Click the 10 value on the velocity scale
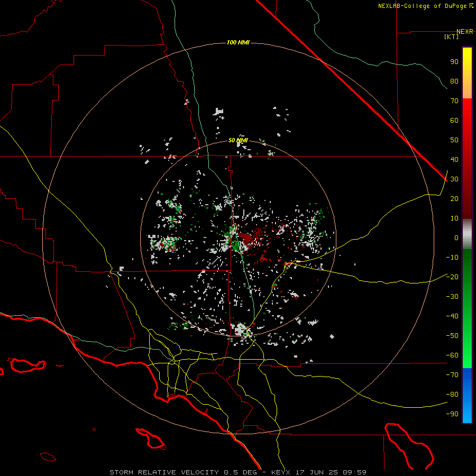The height and width of the screenshot is (476, 476). pyautogui.click(x=454, y=218)
